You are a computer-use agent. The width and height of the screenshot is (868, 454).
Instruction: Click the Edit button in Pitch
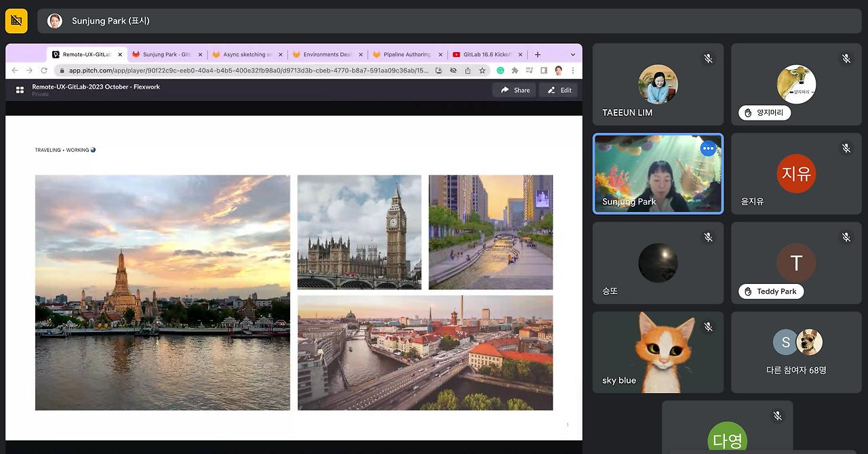click(559, 90)
